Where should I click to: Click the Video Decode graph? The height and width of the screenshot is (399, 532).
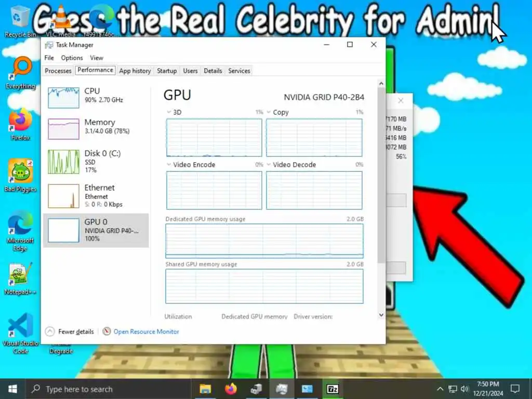tap(314, 190)
